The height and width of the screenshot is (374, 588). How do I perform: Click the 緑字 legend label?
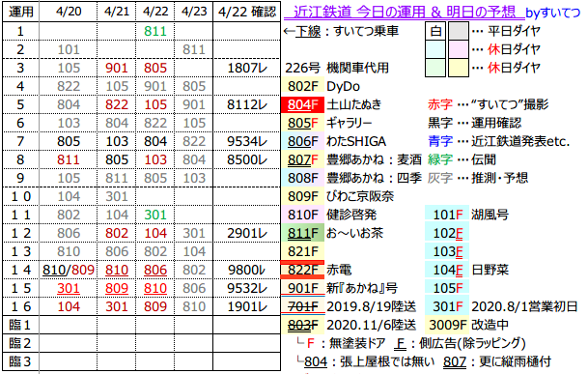click(440, 160)
